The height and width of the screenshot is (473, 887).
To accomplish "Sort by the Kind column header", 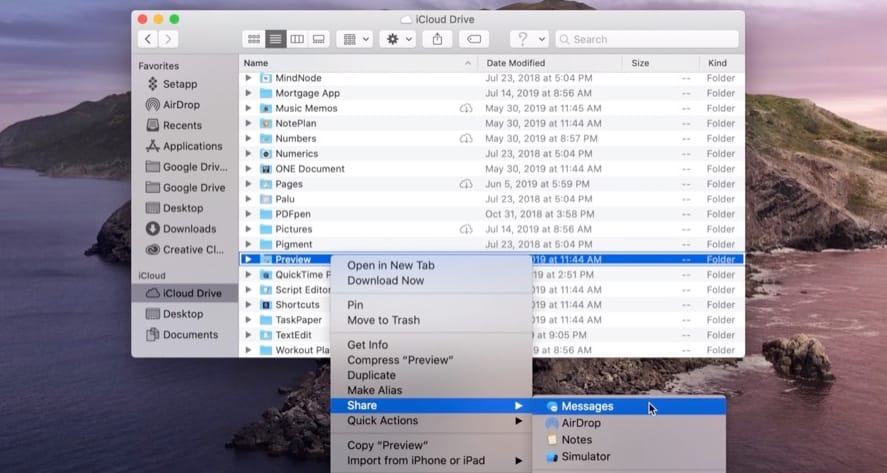I will pos(722,63).
